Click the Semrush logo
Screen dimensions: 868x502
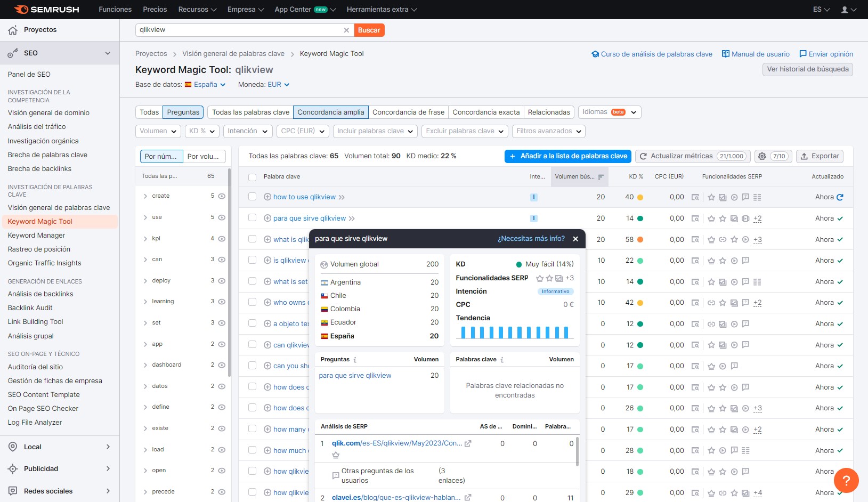coord(47,10)
